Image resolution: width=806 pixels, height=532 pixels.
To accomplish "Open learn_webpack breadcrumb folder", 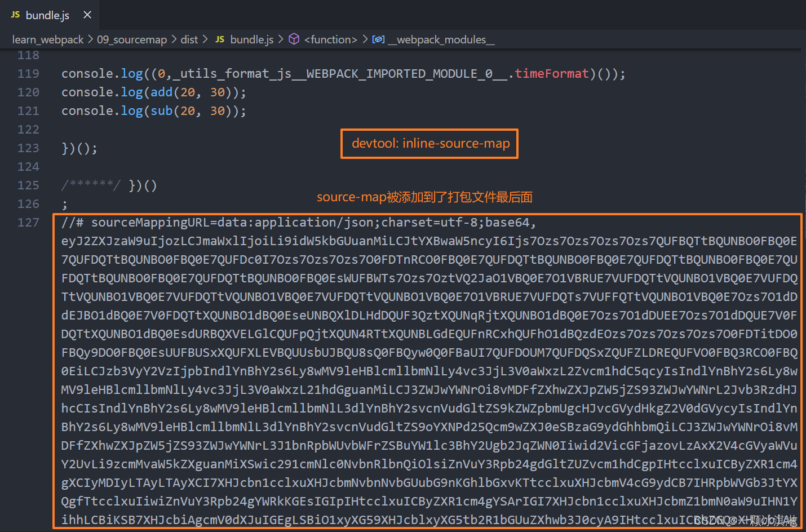I will pyautogui.click(x=48, y=39).
